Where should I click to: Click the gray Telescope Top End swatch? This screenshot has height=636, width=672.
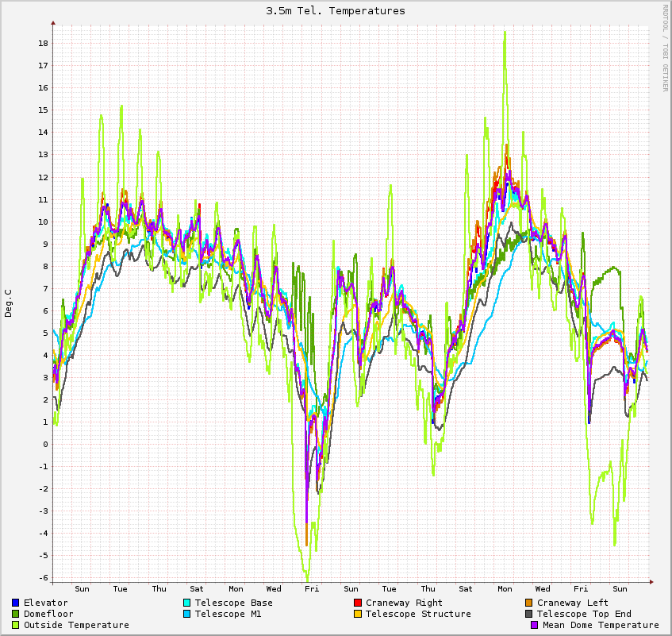(x=529, y=614)
